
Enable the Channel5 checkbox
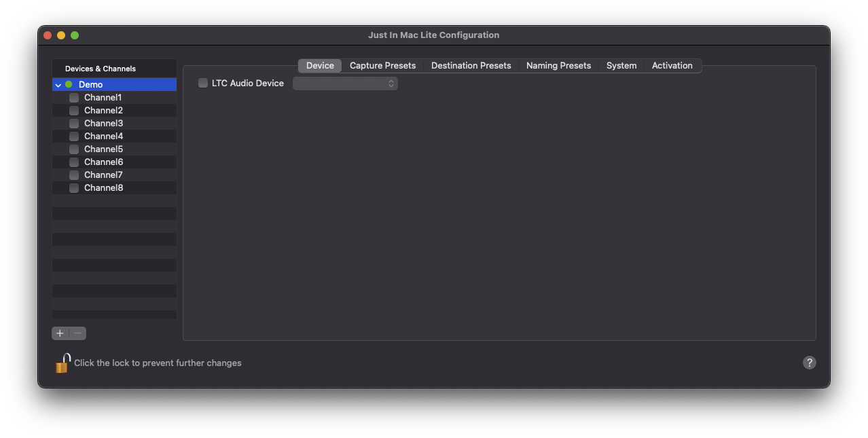(74, 149)
